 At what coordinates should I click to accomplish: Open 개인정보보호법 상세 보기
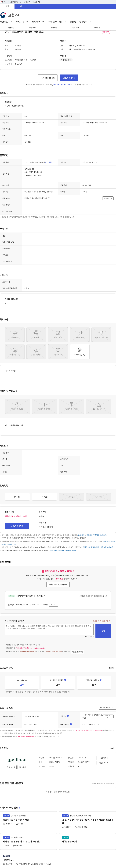58,585
